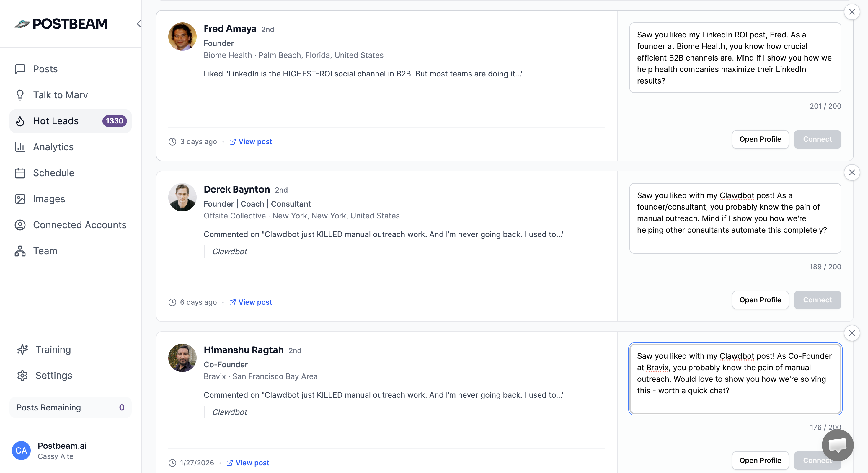Open Talk to Marv

[x=60, y=95]
